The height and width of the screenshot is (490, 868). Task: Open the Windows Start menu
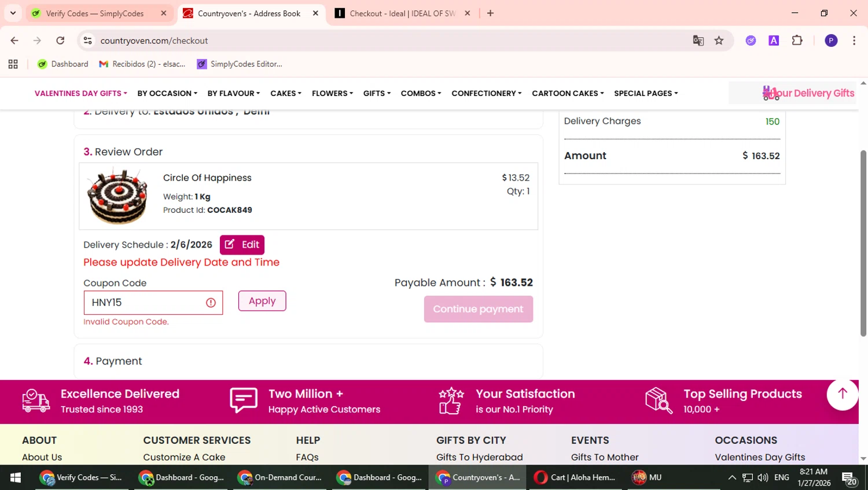16,477
